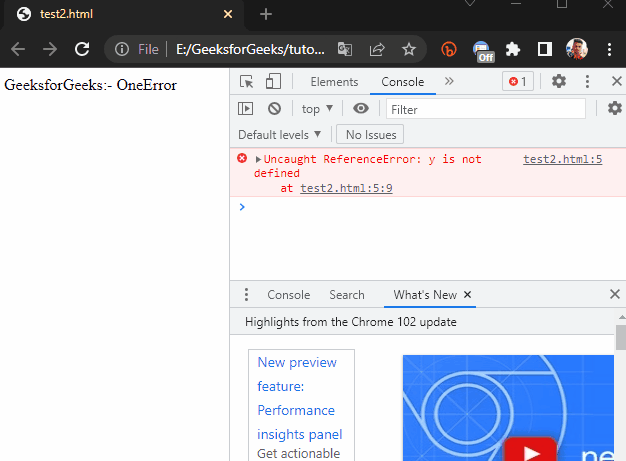Select the Console panel tab

coord(402,82)
